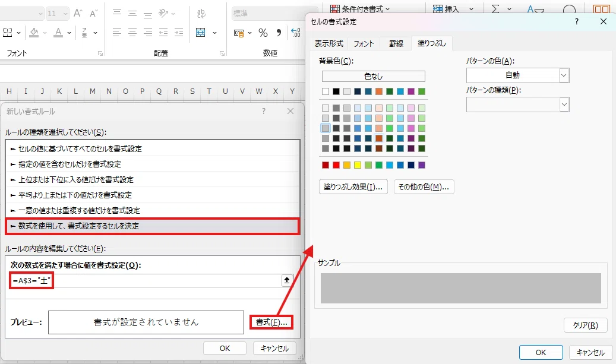
Task: Click the font color A icon
Action: (x=58, y=33)
